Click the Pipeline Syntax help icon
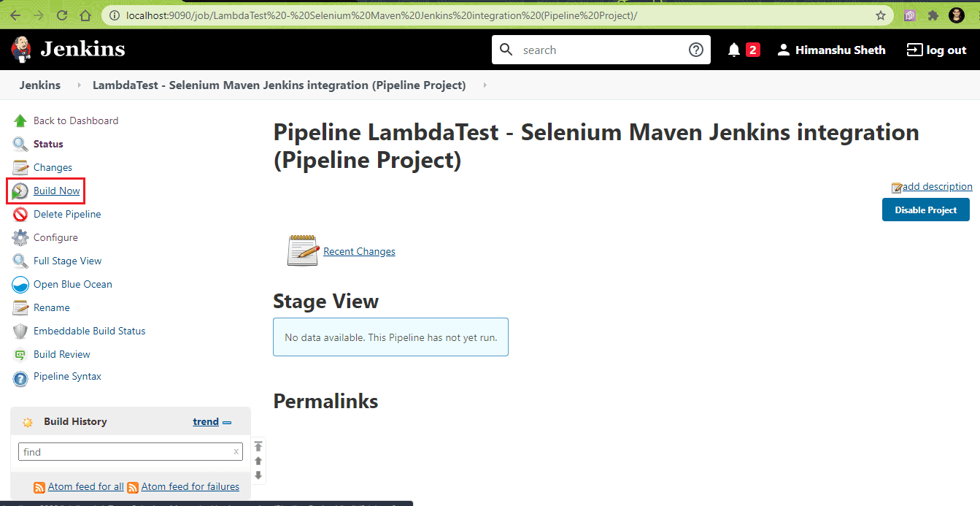980x506 pixels. [20, 377]
